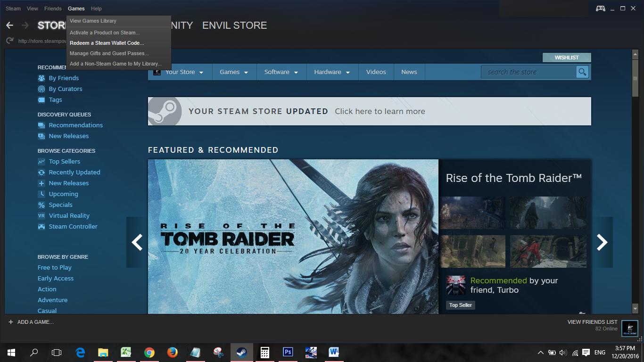Image resolution: width=644 pixels, height=362 pixels.
Task: Open friend Turbo's avatar beside recommendation
Action: click(x=456, y=285)
